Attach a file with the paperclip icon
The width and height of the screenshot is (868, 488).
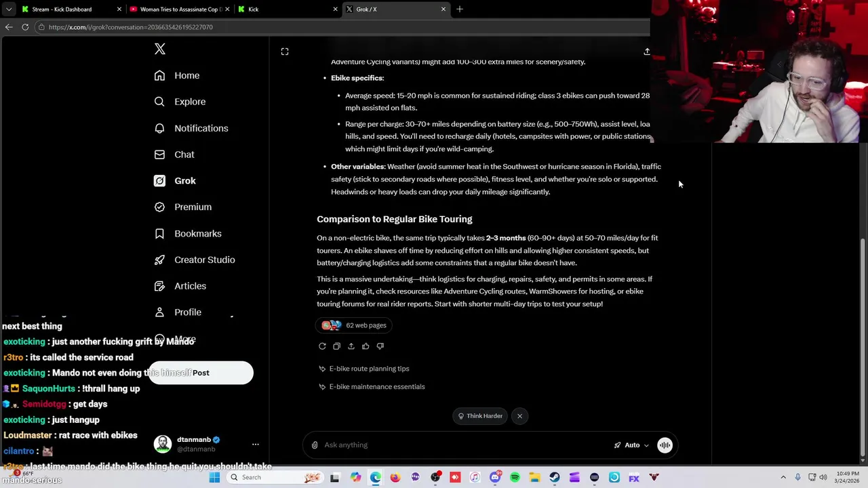315,445
